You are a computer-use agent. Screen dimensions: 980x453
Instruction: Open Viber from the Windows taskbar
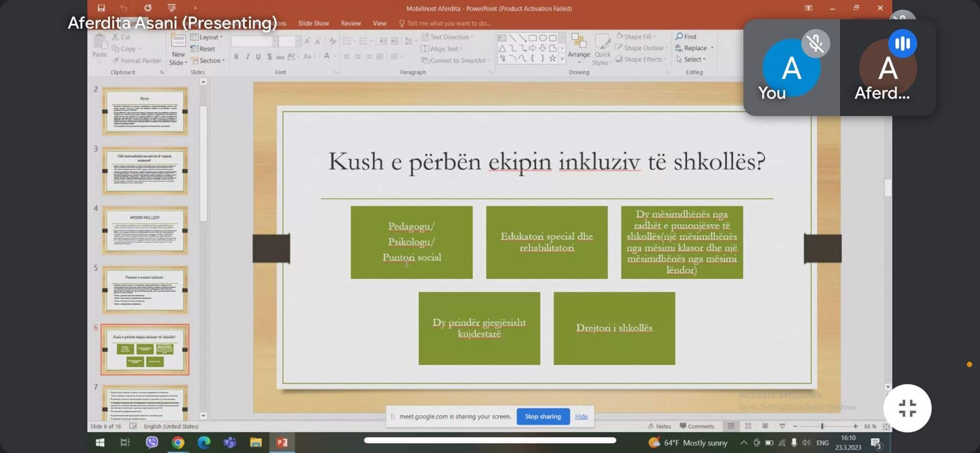point(152,442)
